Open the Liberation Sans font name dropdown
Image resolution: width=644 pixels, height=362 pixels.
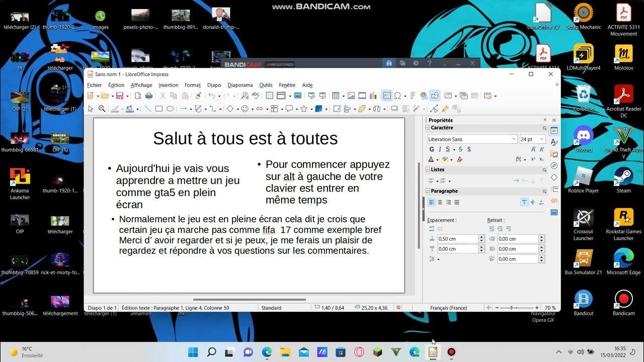(514, 139)
